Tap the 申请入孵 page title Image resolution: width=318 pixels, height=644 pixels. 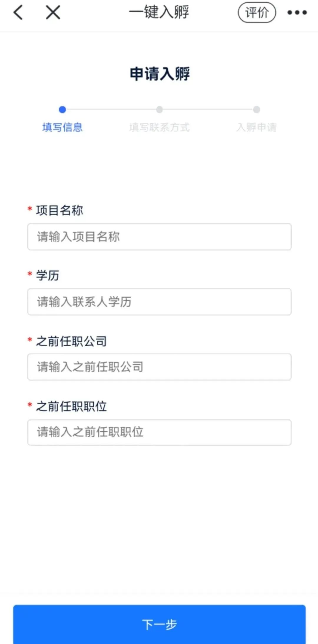coord(159,74)
